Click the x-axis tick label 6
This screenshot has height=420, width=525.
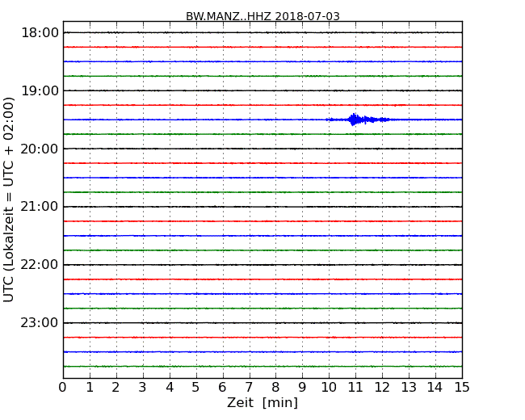(222, 387)
